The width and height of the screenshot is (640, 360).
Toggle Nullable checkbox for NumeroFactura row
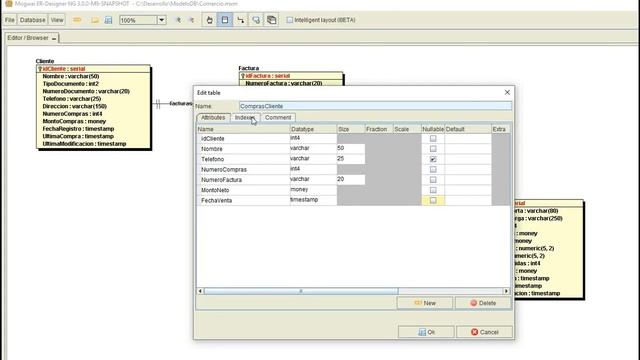pos(433,180)
